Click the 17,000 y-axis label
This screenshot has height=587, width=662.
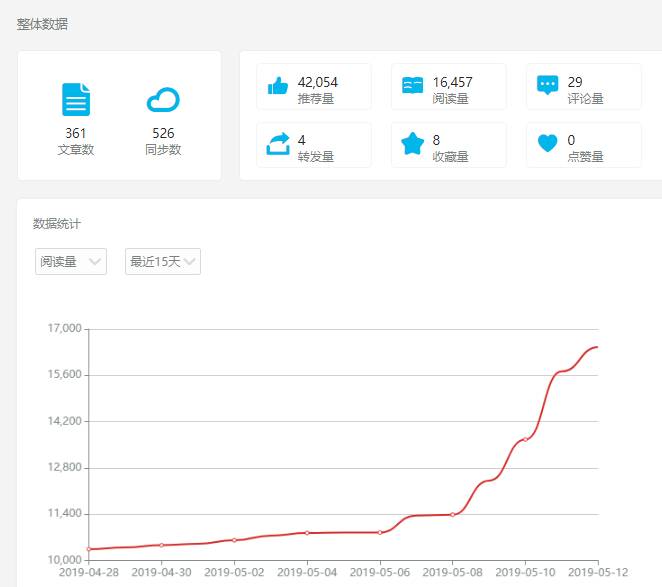(x=65, y=328)
